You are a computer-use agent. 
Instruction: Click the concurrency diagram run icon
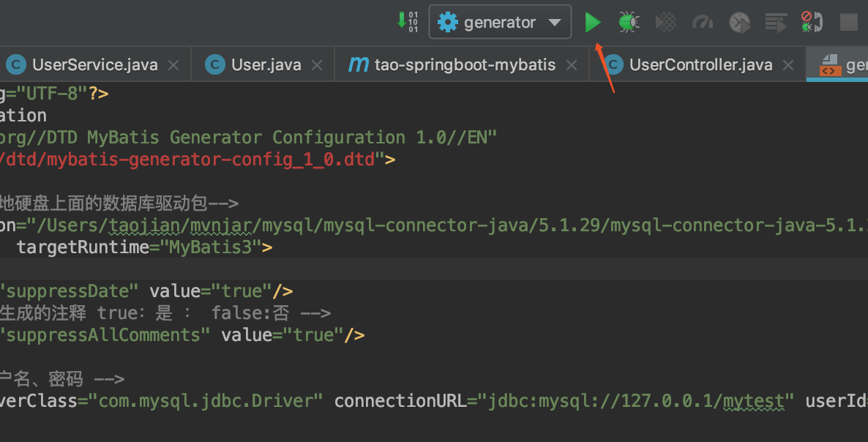[739, 23]
